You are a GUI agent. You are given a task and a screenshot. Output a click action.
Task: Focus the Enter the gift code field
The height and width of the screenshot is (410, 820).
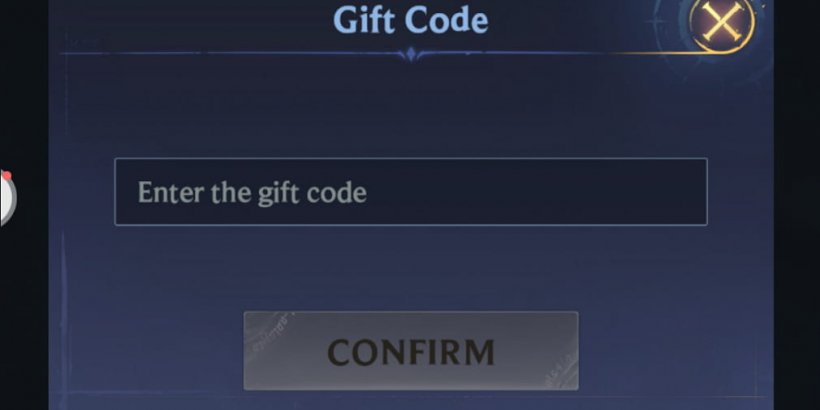pyautogui.click(x=411, y=192)
